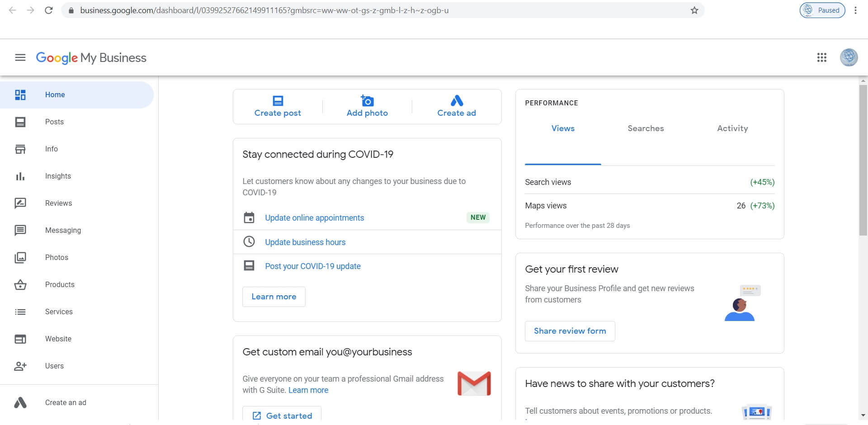Click Update online appointments link
The height and width of the screenshot is (425, 868).
314,218
